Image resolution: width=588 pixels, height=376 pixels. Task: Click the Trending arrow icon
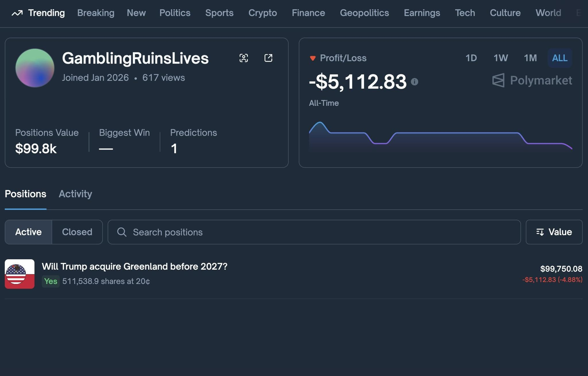tap(17, 13)
